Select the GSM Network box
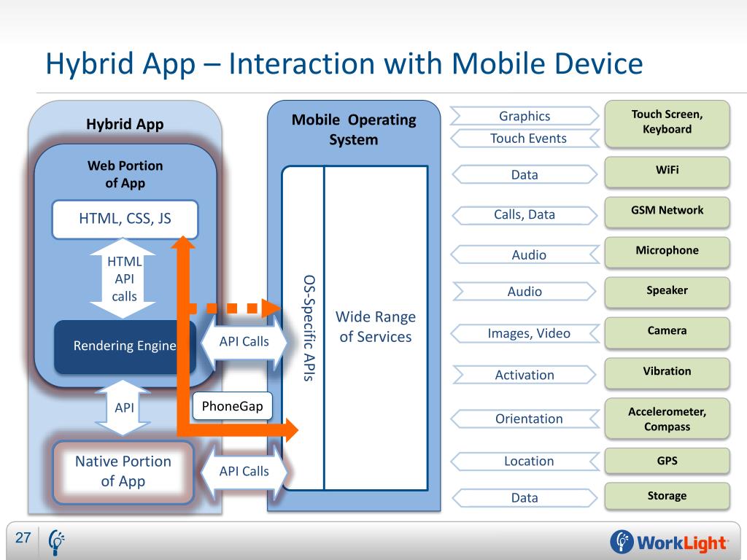This screenshot has height=560, width=747. coord(667,212)
